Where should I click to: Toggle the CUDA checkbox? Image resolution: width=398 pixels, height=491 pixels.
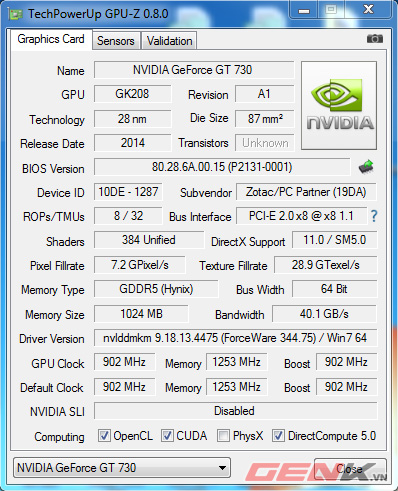[167, 435]
